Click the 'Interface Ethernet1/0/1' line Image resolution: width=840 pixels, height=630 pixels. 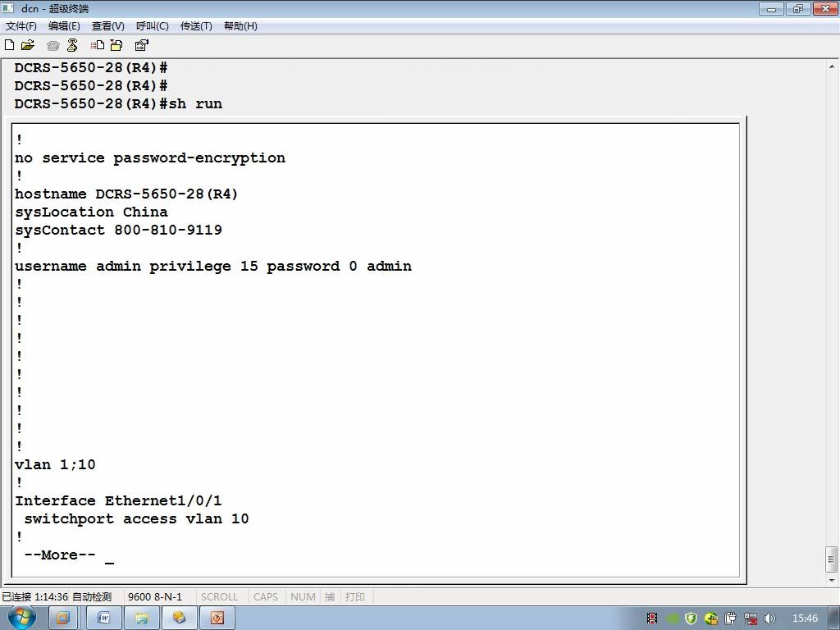coord(118,501)
